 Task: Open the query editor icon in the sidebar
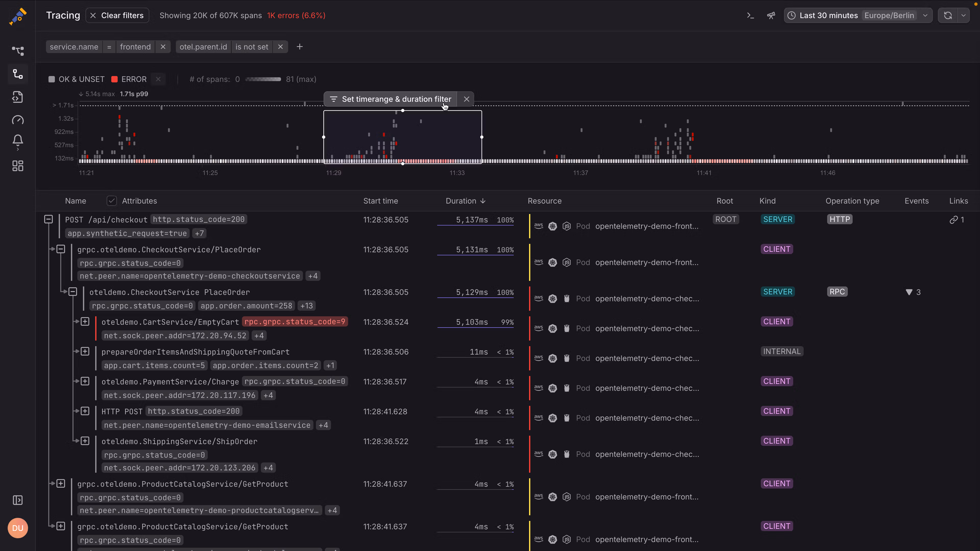[18, 97]
